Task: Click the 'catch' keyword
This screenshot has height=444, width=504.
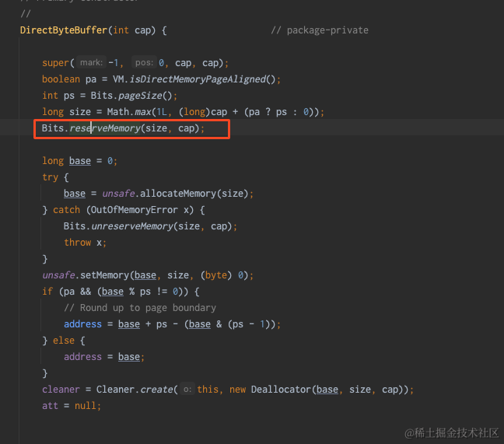Action: 66,210
